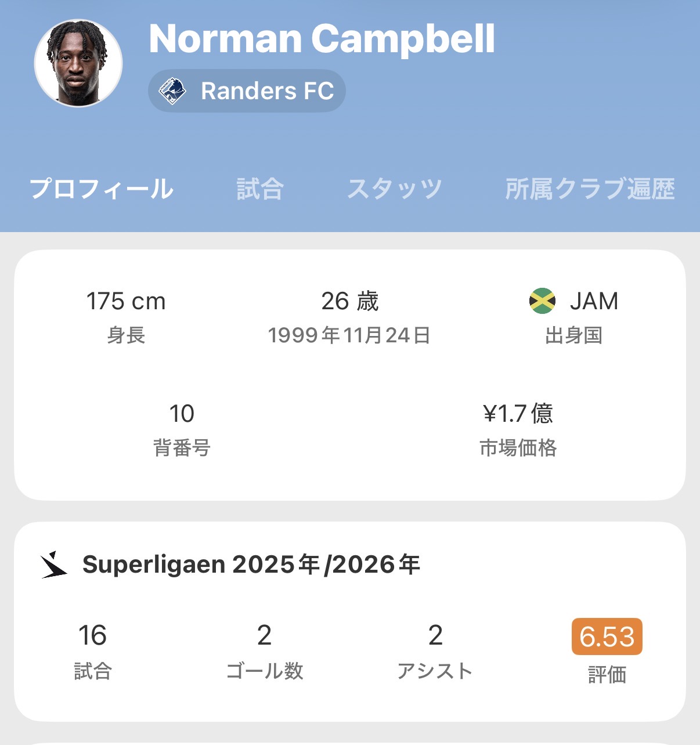Tap the ¥1.7億 market value
The height and width of the screenshot is (745, 700).
[518, 414]
